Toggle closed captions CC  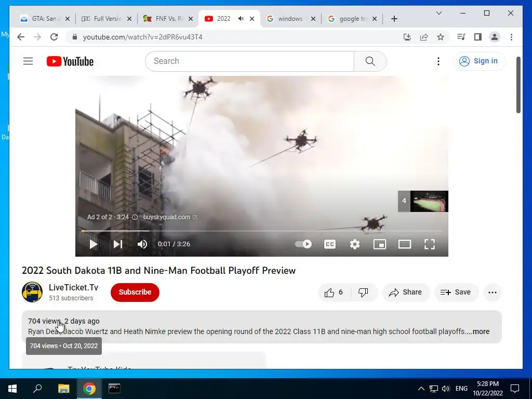click(x=330, y=244)
